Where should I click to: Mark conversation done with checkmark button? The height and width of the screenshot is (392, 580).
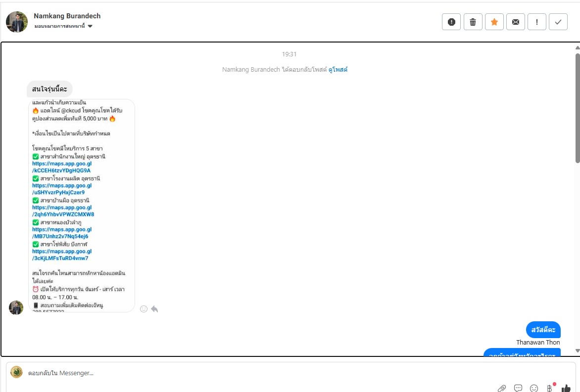558,22
